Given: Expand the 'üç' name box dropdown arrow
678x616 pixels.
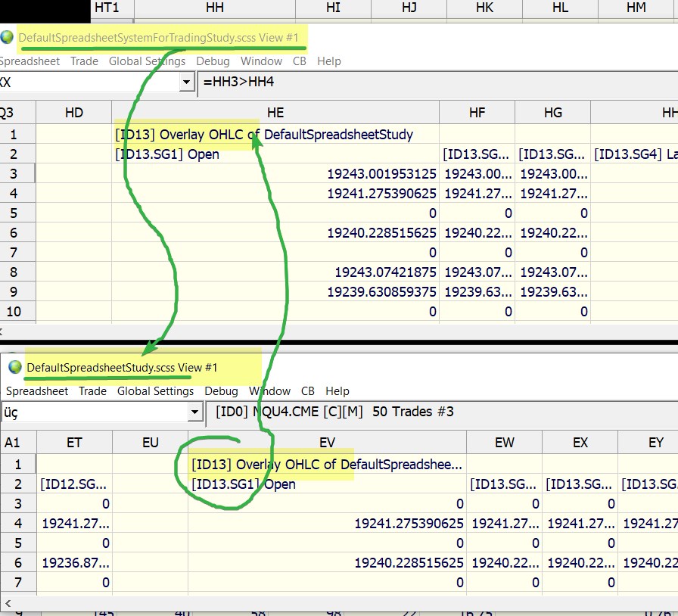Looking at the screenshot, I should point(194,412).
